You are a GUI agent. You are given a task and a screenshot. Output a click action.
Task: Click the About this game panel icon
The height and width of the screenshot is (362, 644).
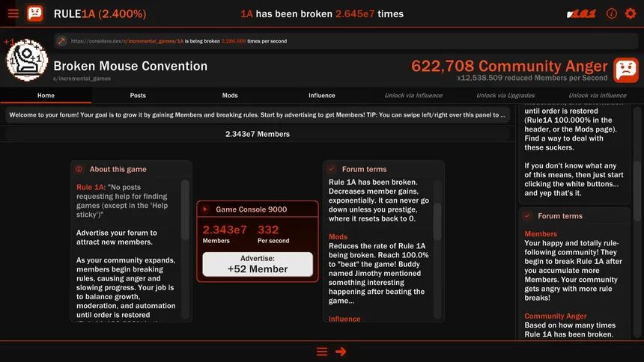(x=79, y=169)
